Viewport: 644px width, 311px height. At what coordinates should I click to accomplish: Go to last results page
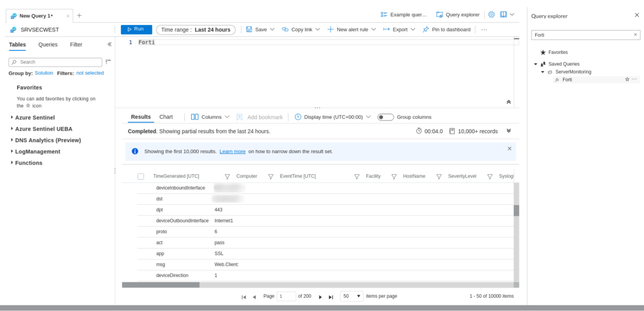(x=331, y=297)
